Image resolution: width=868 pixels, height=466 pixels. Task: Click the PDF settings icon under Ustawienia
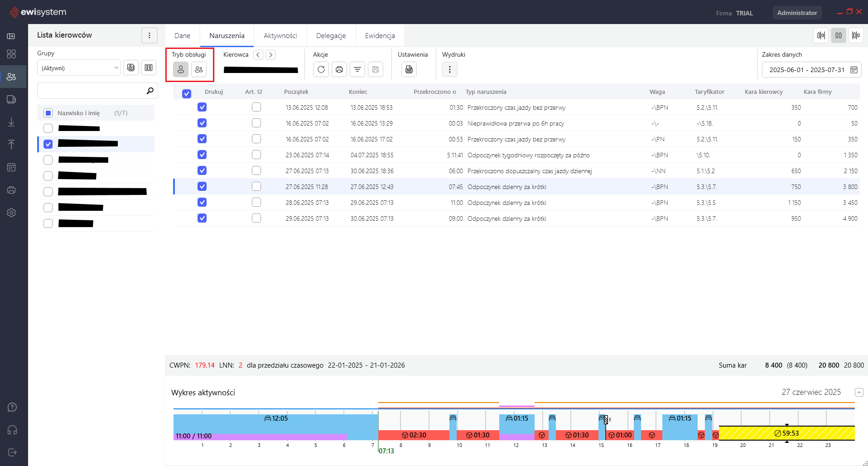click(x=409, y=69)
